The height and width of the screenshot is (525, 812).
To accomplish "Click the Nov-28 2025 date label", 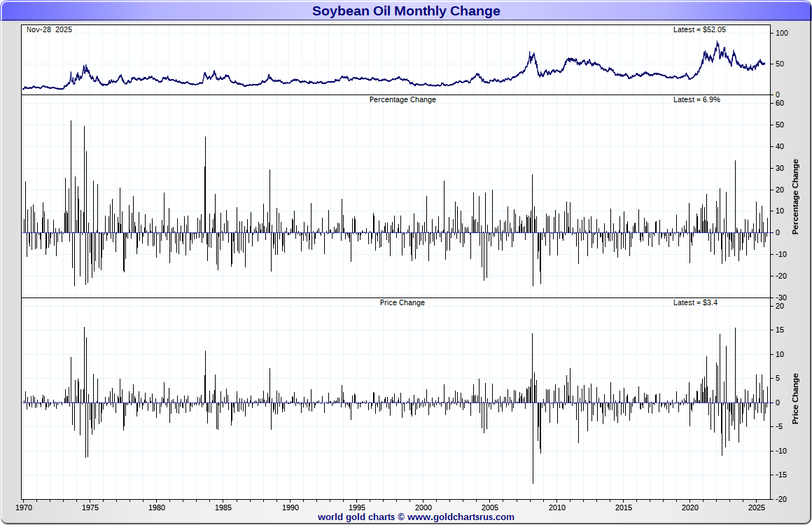I will (x=49, y=29).
